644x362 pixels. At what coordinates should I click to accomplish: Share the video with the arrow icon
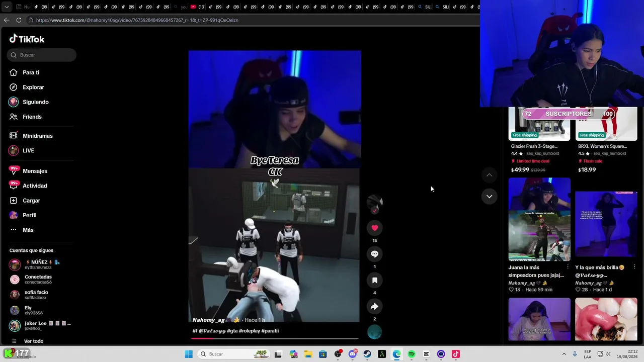coord(375,306)
